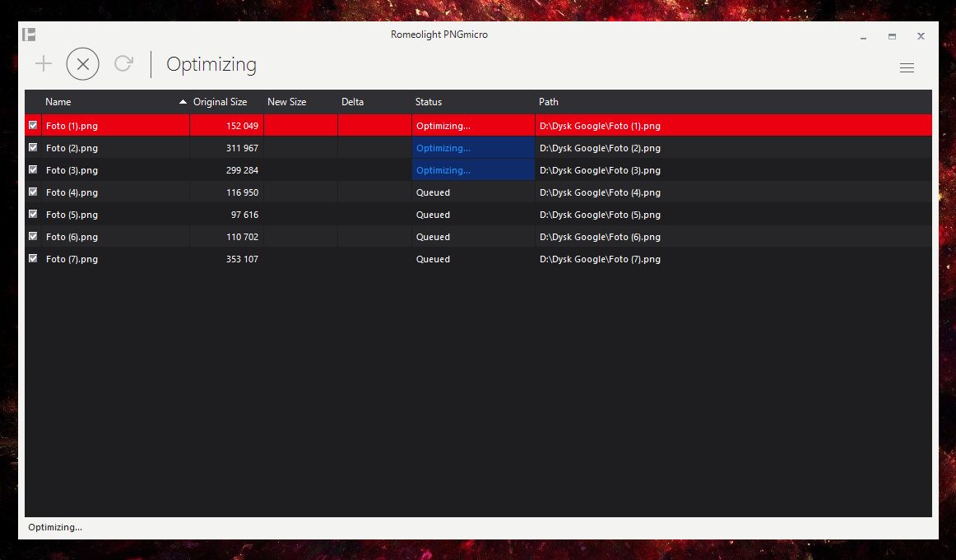Screen dimensions: 956x560
Task: Select the file name Foto (5).png
Action: [72, 215]
